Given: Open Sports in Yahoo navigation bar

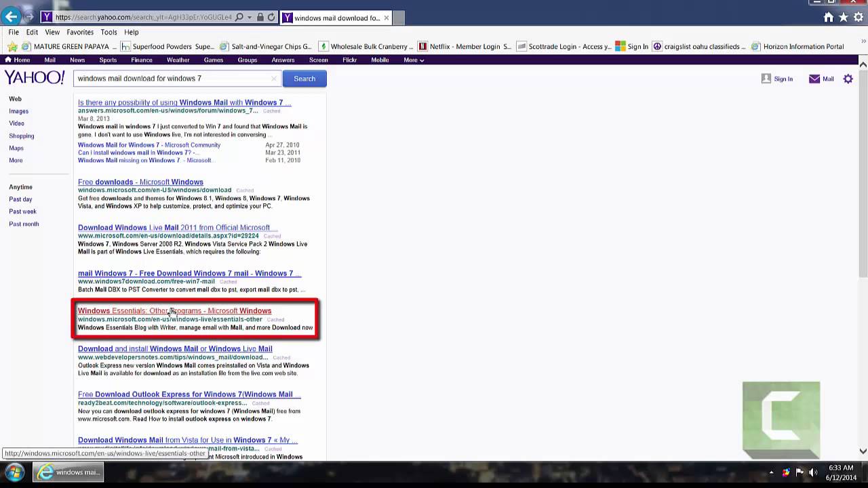Looking at the screenshot, I should coord(108,60).
